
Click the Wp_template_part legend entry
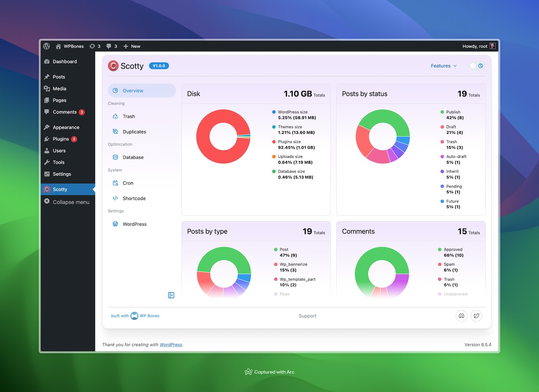point(294,282)
